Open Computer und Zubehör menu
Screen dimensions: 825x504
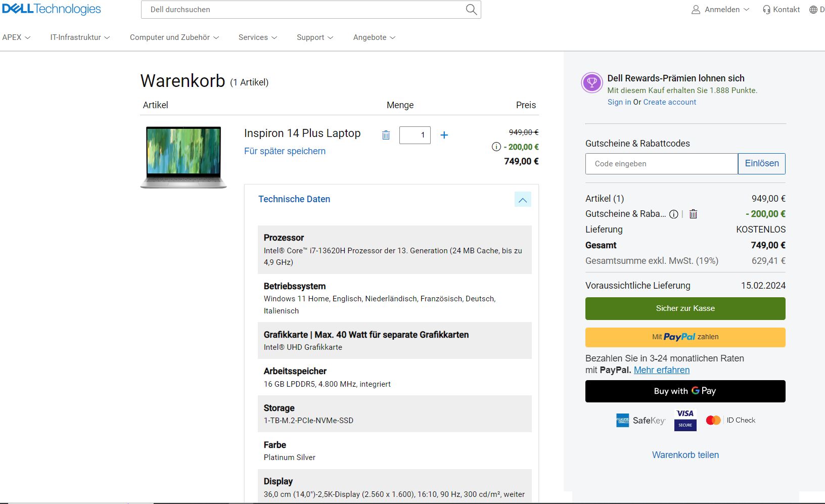click(174, 37)
